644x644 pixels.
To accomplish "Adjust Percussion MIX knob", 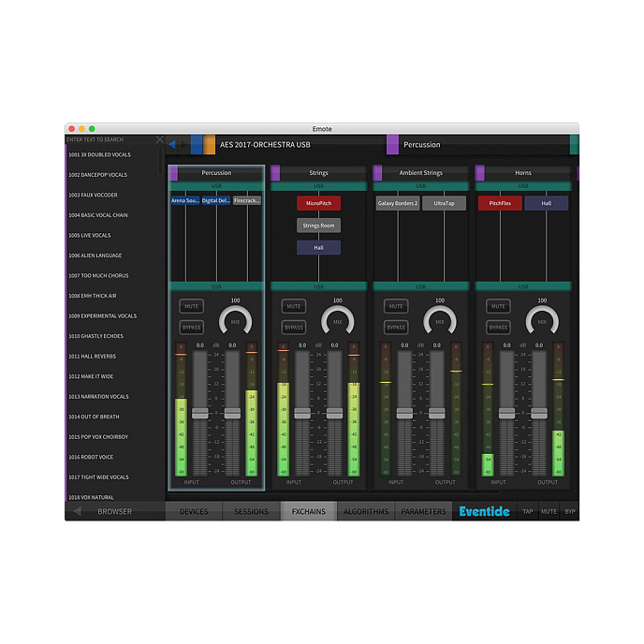I will click(235, 322).
